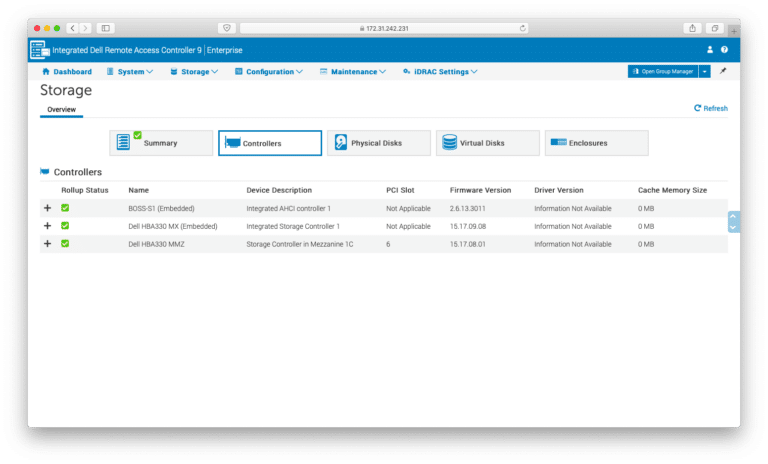Click the Open Group Manager button
The width and height of the screenshot is (768, 464).
click(x=663, y=72)
